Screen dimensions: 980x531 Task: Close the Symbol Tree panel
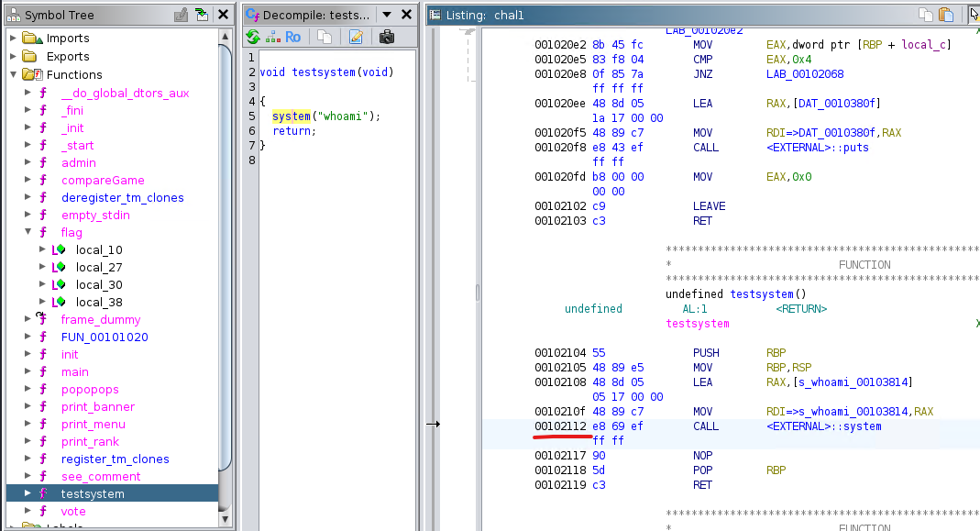[x=223, y=15]
